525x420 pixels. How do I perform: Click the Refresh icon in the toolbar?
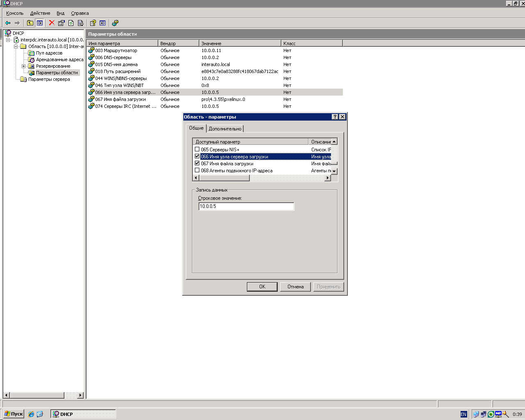tap(71, 23)
